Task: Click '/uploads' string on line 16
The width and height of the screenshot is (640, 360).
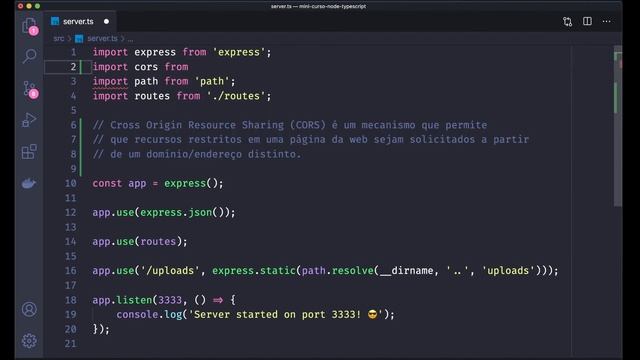Action: pyautogui.click(x=170, y=271)
